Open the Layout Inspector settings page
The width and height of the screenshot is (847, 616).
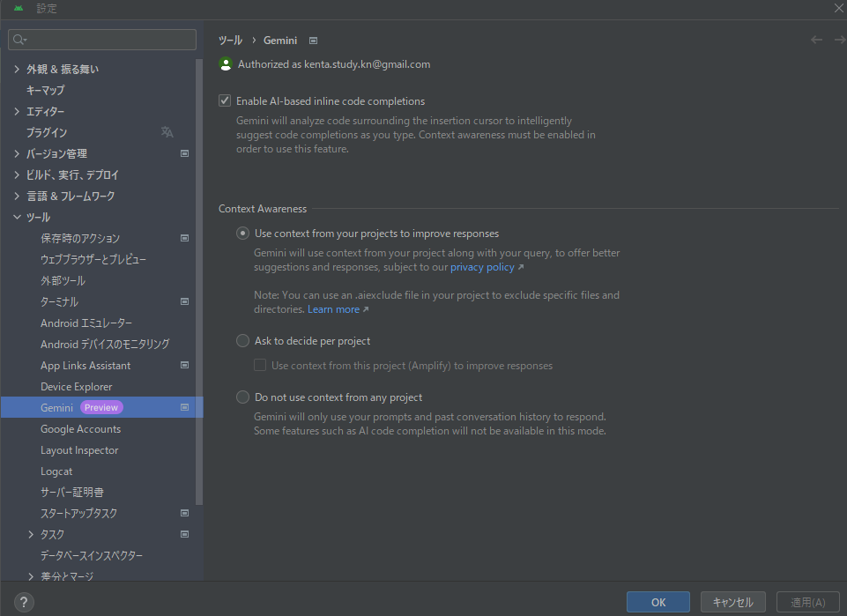point(79,450)
